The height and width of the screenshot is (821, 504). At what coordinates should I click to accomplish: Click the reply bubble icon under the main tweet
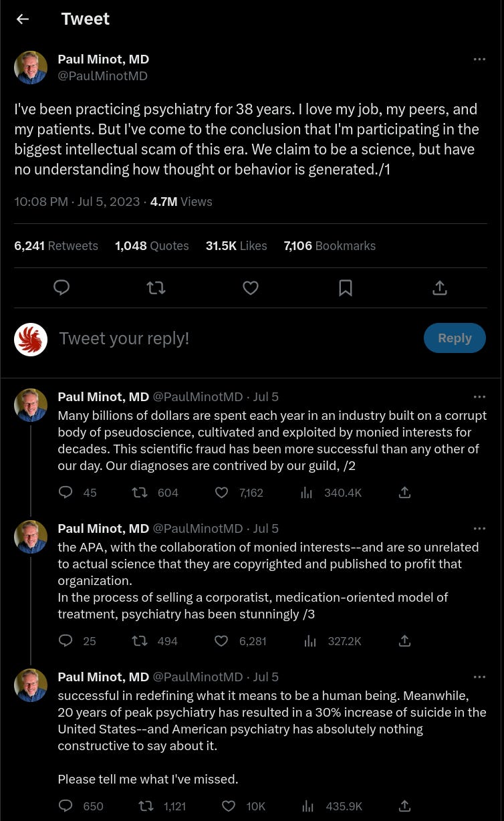click(x=61, y=287)
